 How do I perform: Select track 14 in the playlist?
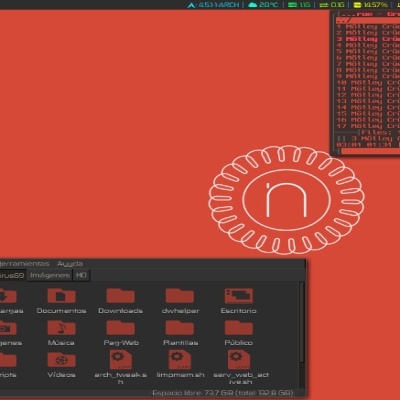pyautogui.click(x=368, y=107)
